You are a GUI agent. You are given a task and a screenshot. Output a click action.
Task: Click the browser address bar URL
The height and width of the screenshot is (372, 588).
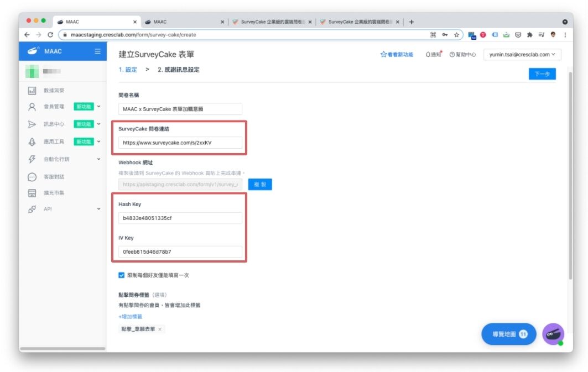[x=133, y=35]
